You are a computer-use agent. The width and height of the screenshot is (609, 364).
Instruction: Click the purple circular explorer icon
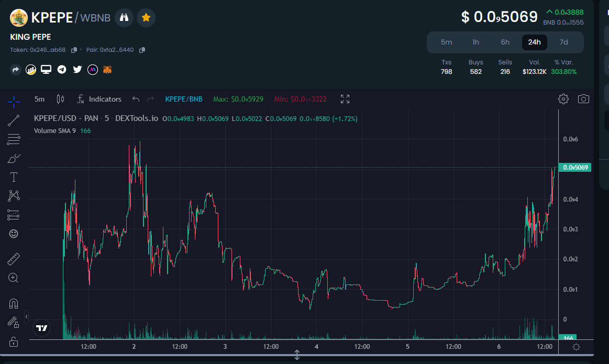[93, 70]
